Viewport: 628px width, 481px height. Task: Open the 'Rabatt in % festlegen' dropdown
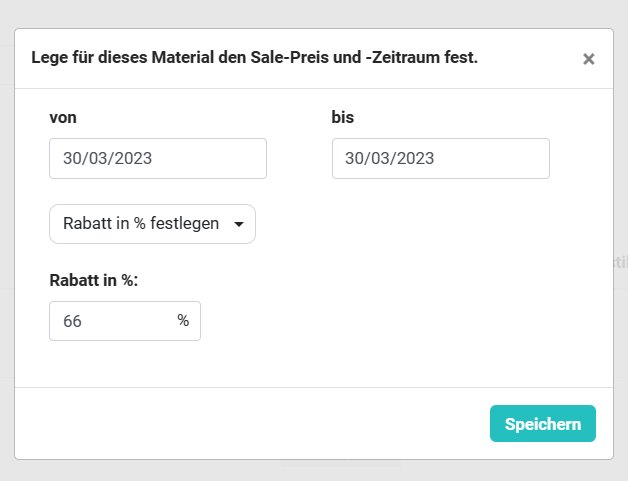click(x=152, y=224)
